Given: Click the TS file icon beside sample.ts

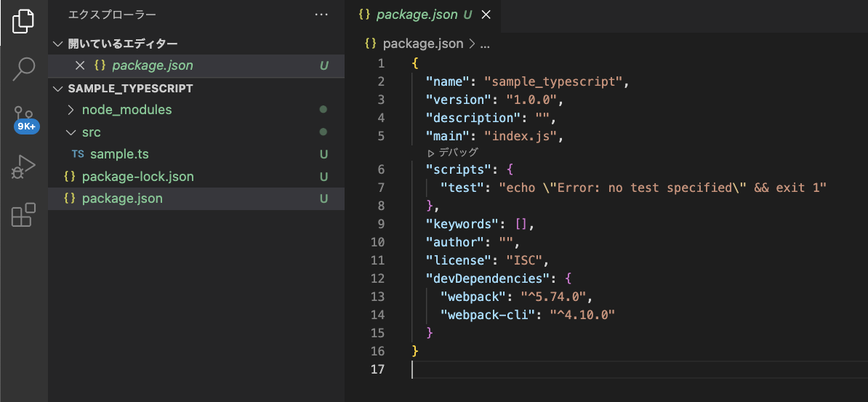Looking at the screenshot, I should 78,154.
